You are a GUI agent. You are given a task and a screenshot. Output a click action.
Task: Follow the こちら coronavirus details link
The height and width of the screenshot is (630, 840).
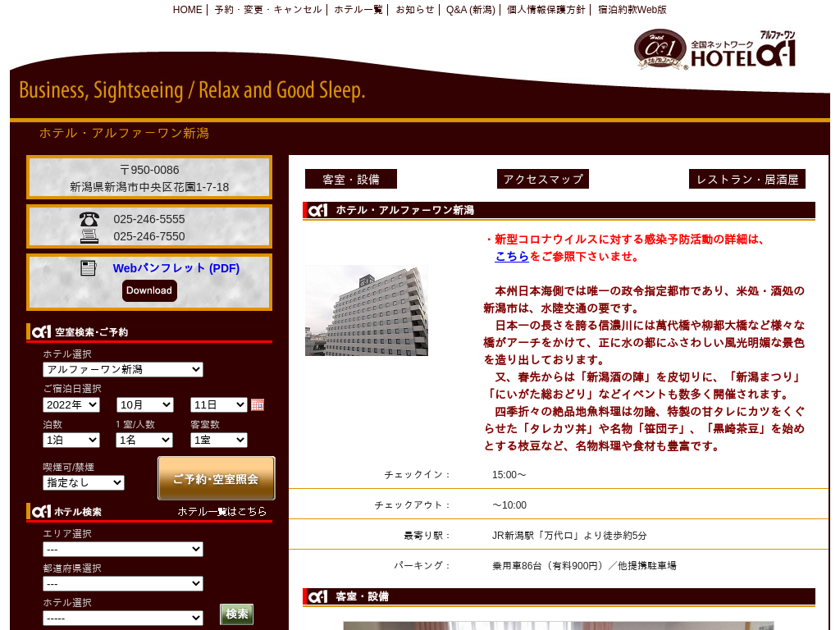[x=512, y=257]
